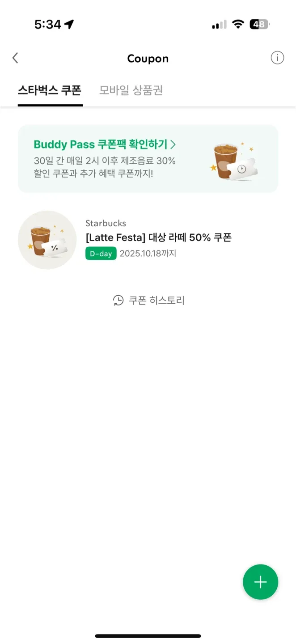Screen dimensions: 296x644
Task: Tap the Latte Festa coupon thumbnail
Action: pos(47,240)
